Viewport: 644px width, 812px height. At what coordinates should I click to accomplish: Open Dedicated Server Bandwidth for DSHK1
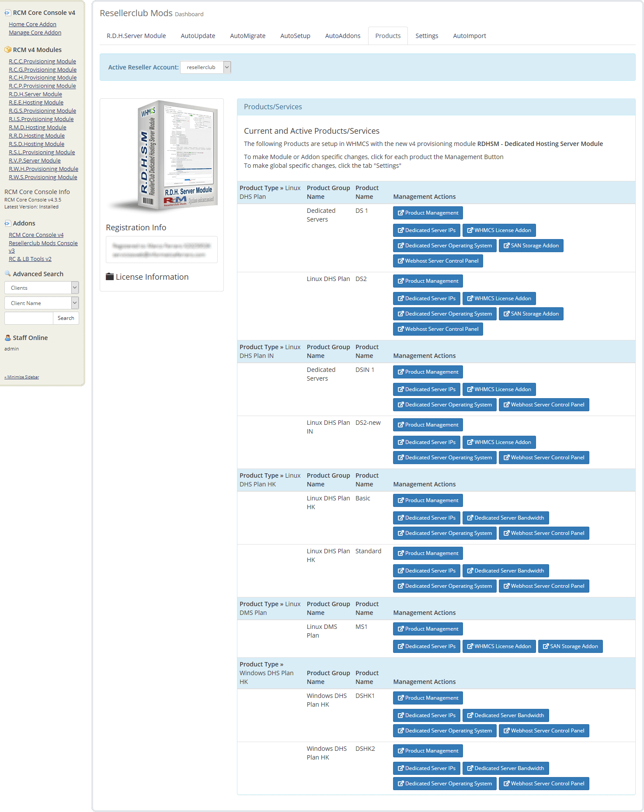pos(505,715)
